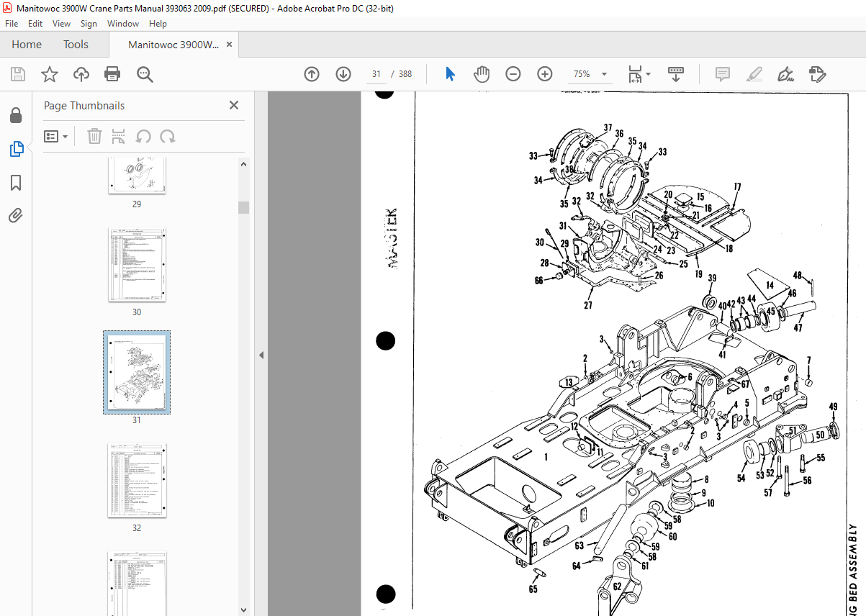The image size is (866, 616).
Task: Select the Highlight text pen tool
Action: pos(754,74)
